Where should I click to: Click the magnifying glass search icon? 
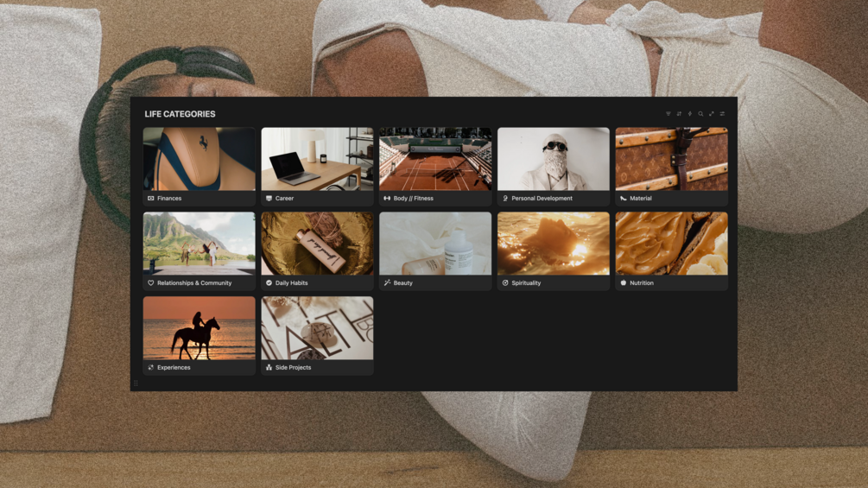[700, 114]
